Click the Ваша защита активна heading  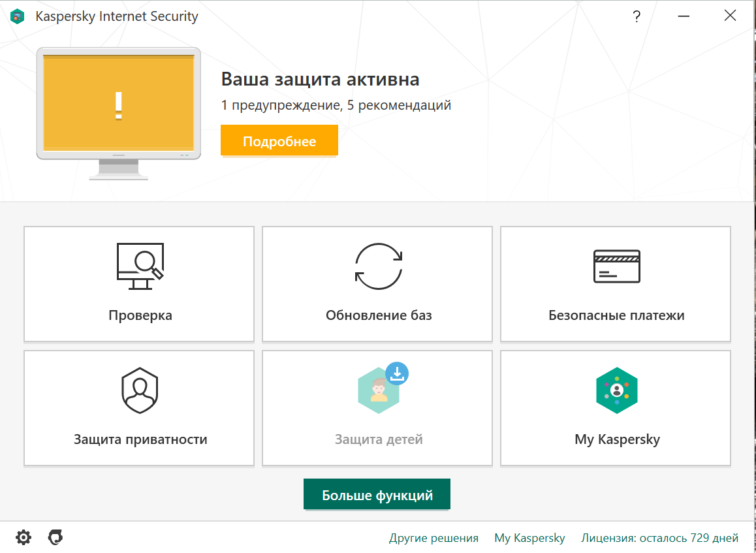320,79
